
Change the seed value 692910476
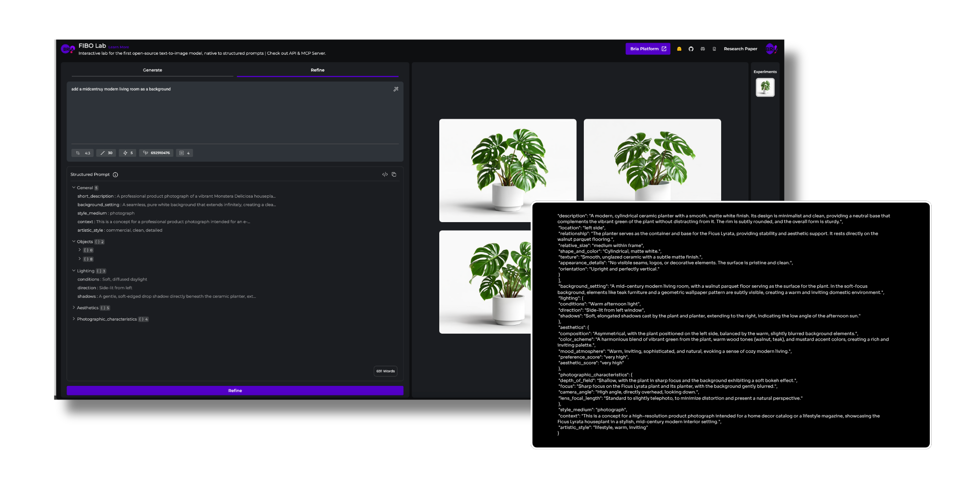[156, 153]
